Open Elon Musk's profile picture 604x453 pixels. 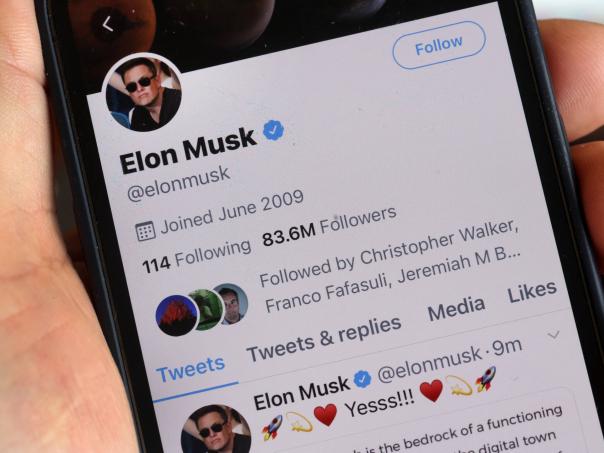tap(143, 93)
